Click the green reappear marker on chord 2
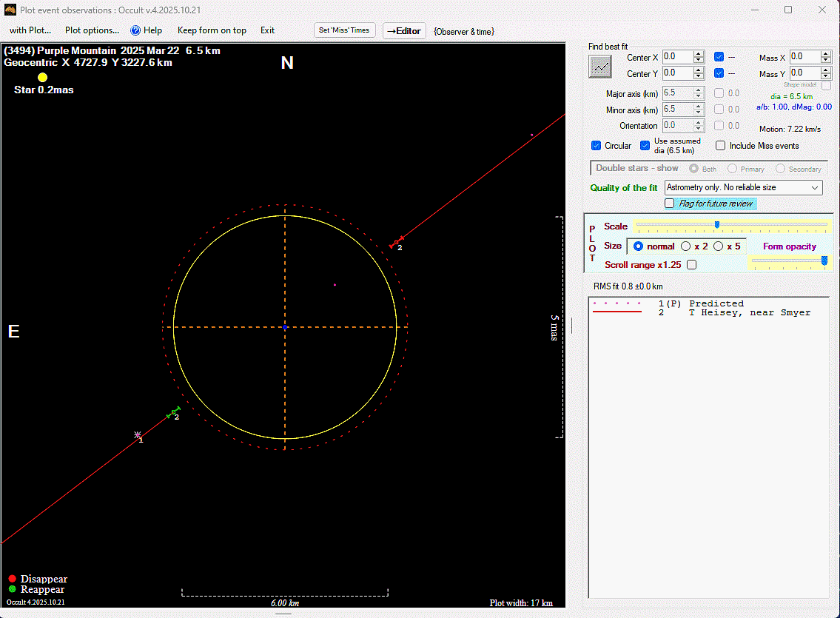This screenshot has height=618, width=840. coord(174,412)
